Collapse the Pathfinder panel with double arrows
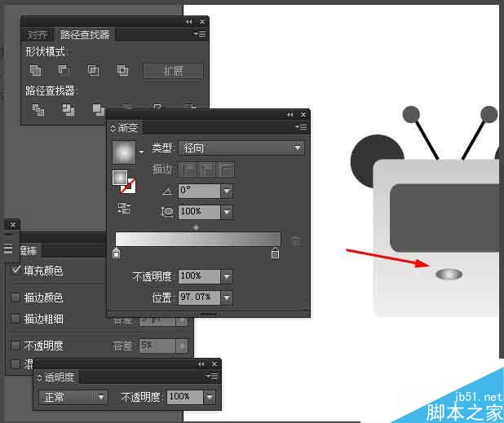 pyautogui.click(x=189, y=21)
